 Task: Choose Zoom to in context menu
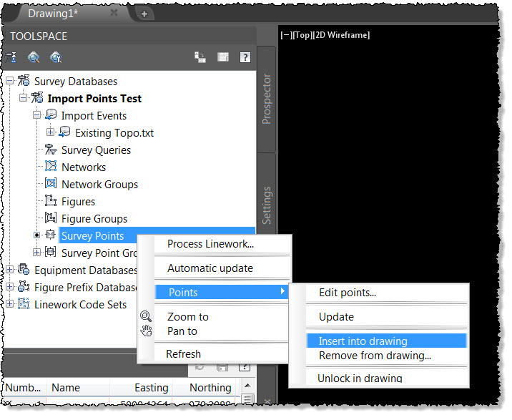click(222, 317)
